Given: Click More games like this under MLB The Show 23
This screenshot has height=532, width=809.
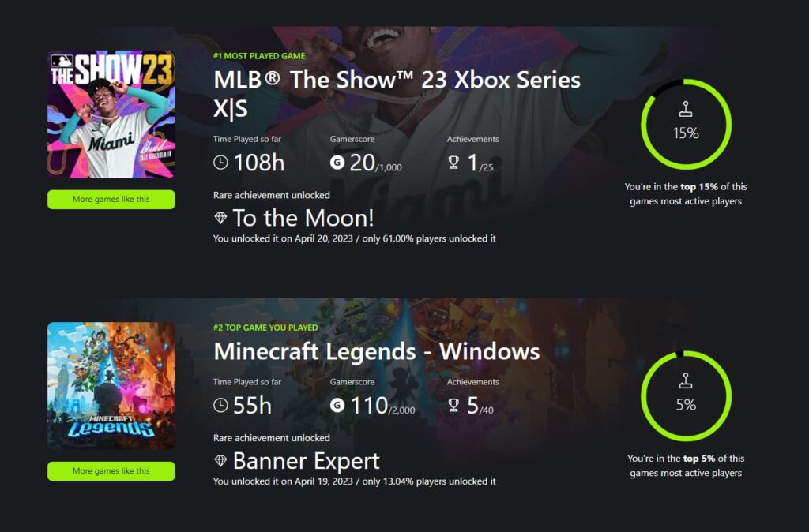Looking at the screenshot, I should coord(111,199).
